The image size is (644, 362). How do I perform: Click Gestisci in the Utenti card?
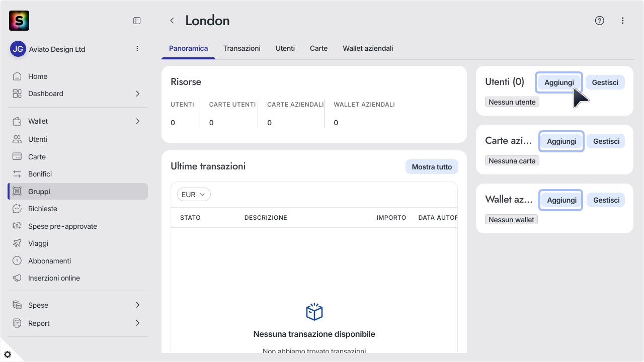[605, 82]
